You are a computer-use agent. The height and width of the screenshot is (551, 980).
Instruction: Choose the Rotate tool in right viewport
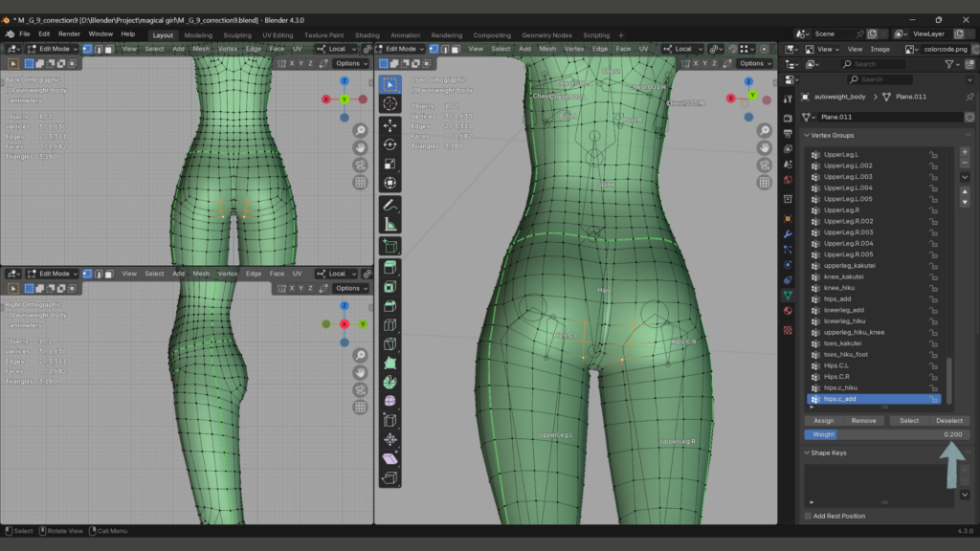(390, 144)
